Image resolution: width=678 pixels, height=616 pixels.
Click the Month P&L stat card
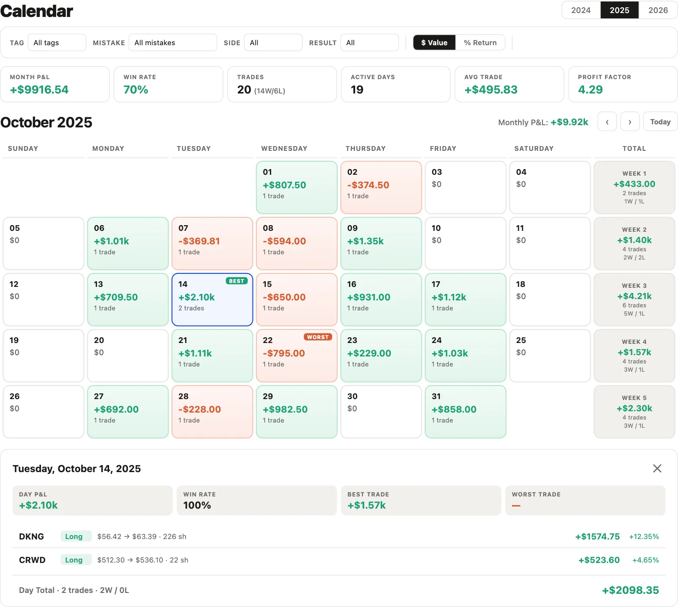click(x=55, y=84)
